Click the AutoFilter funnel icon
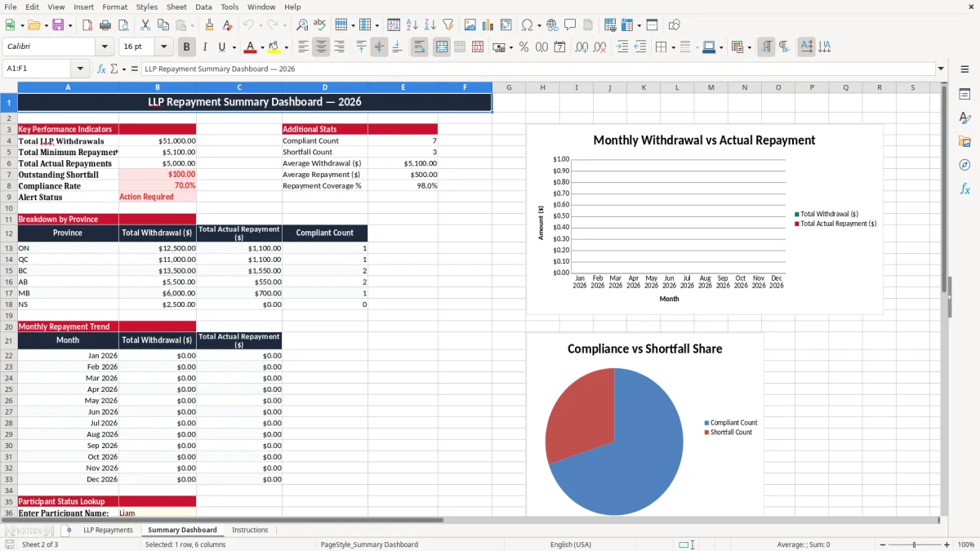The image size is (980, 551). coord(448,25)
